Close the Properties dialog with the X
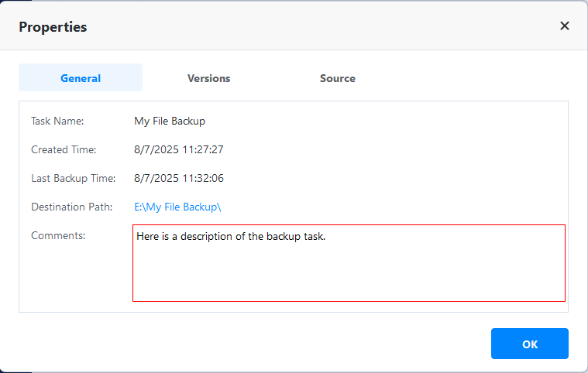Image resolution: width=588 pixels, height=373 pixels. [565, 26]
